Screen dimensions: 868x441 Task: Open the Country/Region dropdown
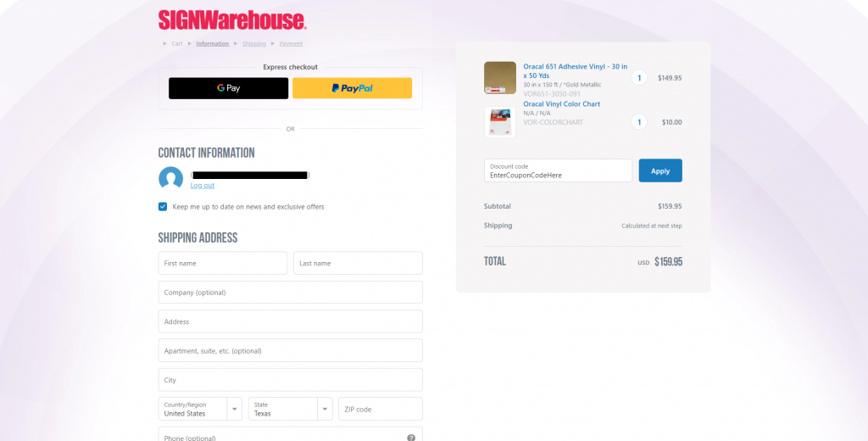(200, 409)
